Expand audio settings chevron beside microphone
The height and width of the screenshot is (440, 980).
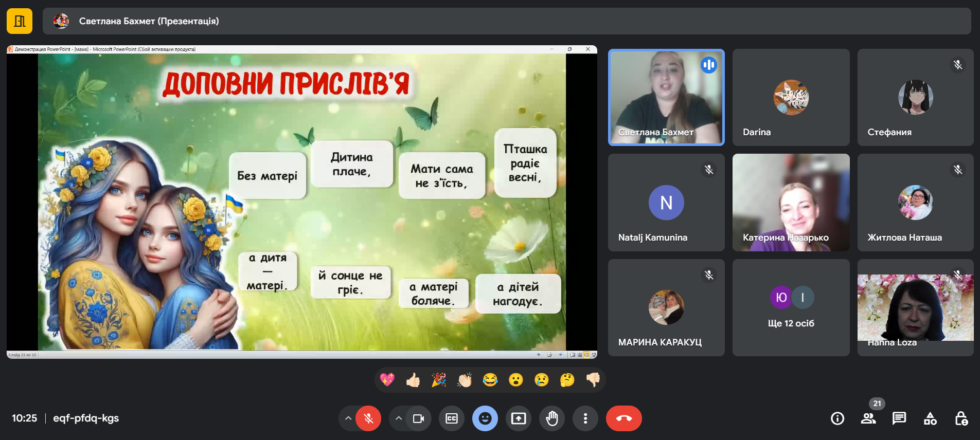pos(348,418)
